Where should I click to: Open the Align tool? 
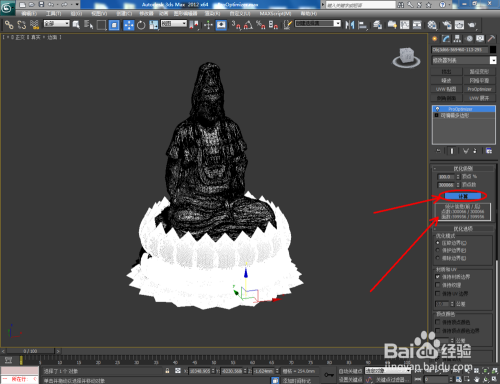tap(362, 25)
